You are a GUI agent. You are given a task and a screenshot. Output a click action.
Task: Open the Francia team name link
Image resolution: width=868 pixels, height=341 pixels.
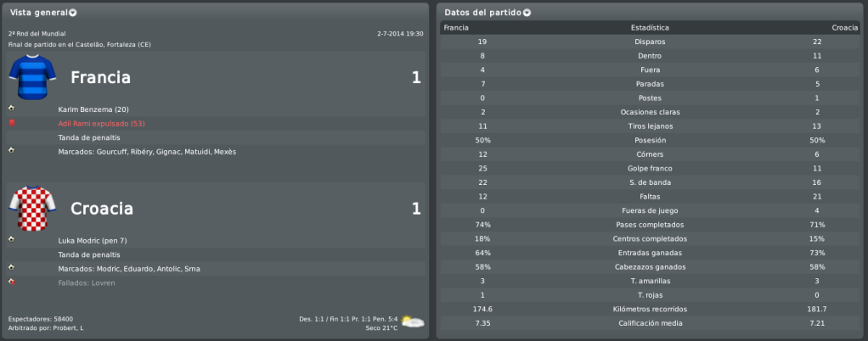(x=101, y=78)
